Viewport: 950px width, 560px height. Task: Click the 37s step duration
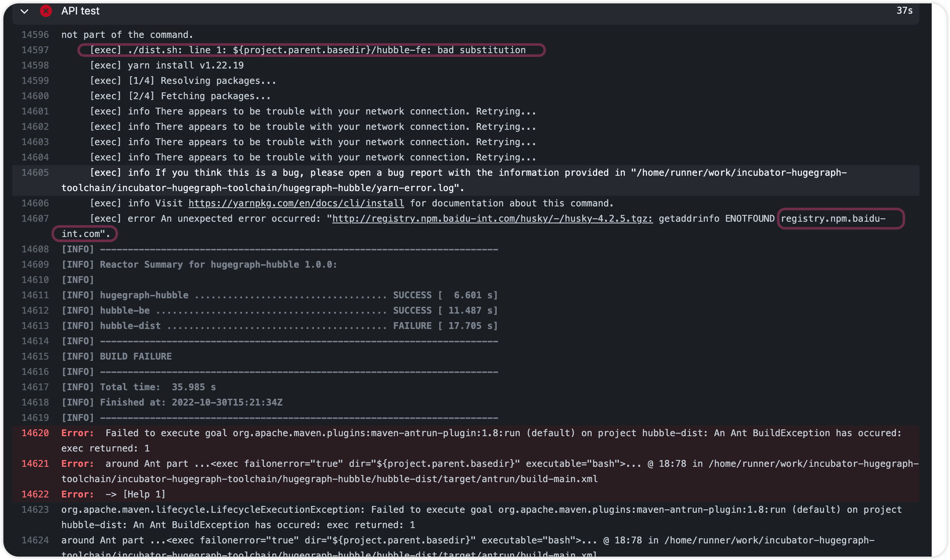coord(904,11)
